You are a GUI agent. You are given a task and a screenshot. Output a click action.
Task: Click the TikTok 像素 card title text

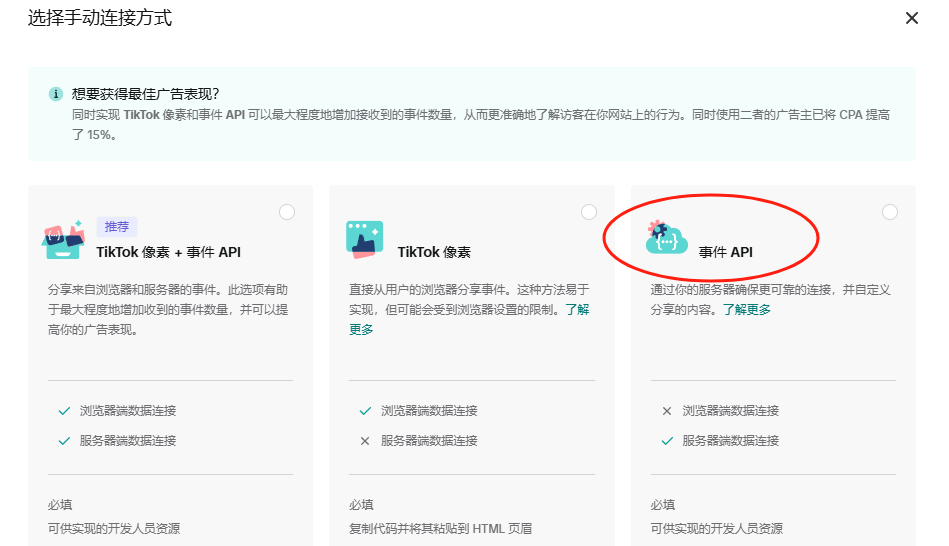tap(434, 252)
